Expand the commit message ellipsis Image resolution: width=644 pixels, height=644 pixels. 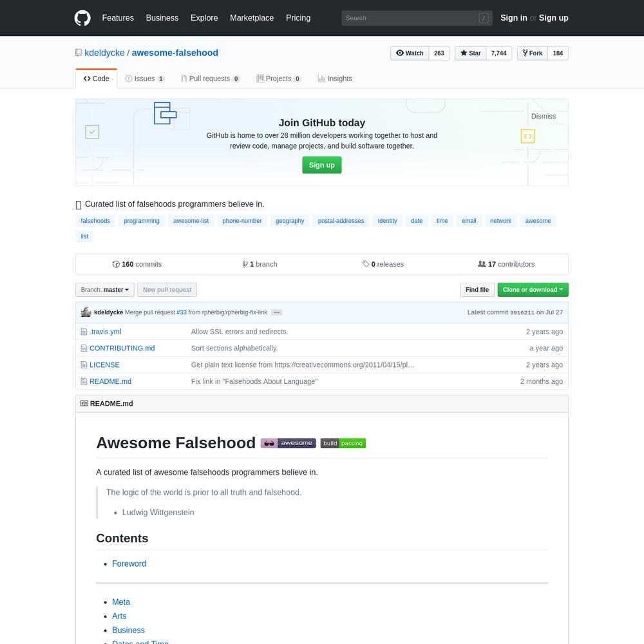[277, 312]
